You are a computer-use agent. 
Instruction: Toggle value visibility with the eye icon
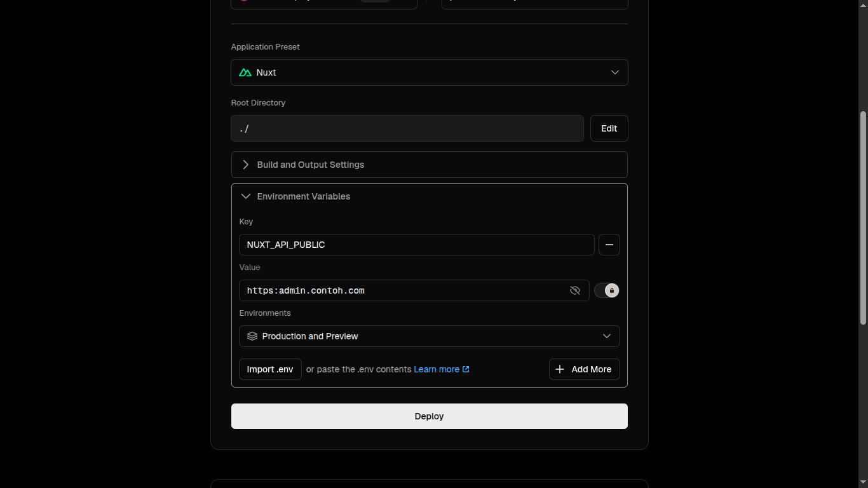(575, 290)
